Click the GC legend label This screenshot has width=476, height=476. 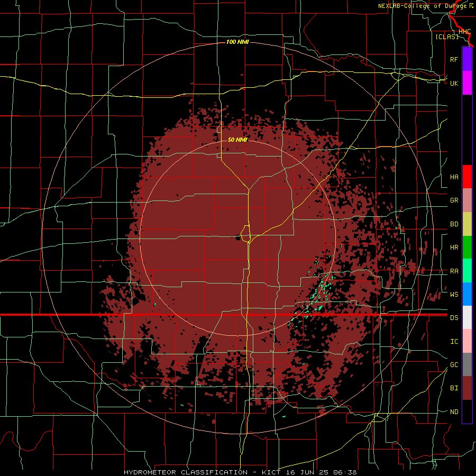point(454,365)
